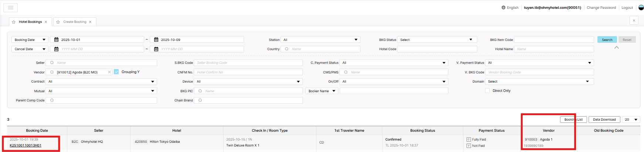Click the globe language icon

point(503,8)
